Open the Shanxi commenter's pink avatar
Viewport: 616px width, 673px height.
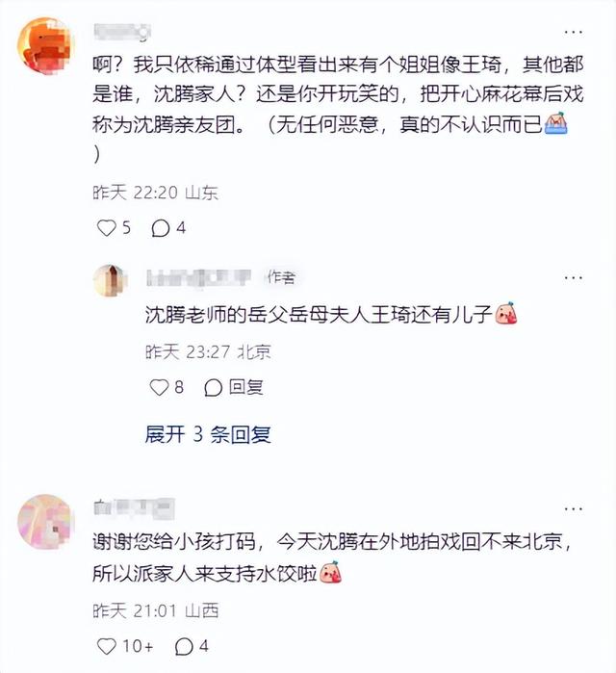coord(45,522)
